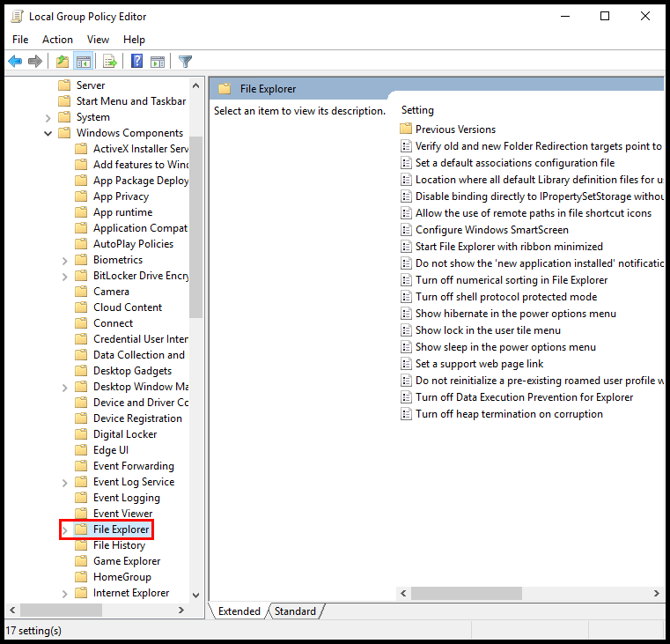
Task: Click icon of Show lock in user tile menu
Action: coord(406,330)
